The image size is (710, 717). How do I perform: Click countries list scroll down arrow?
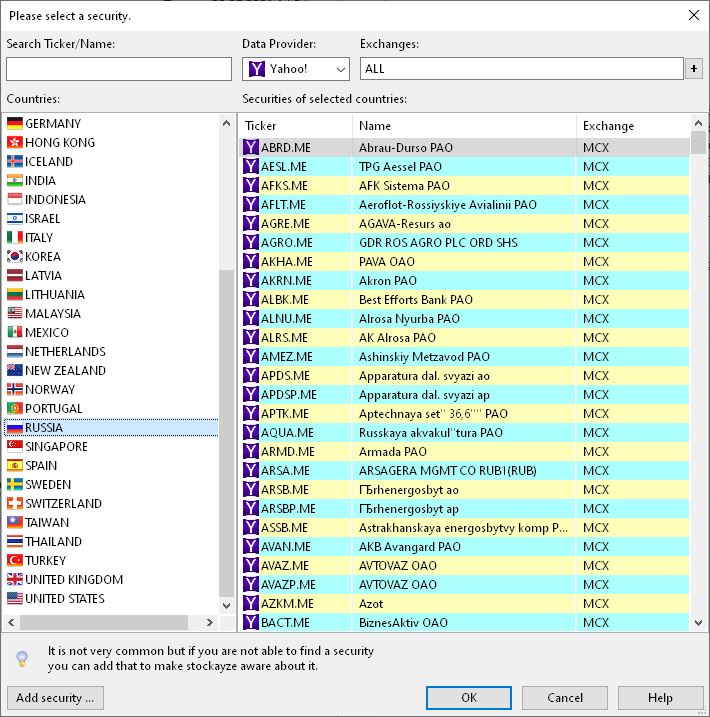tap(226, 606)
